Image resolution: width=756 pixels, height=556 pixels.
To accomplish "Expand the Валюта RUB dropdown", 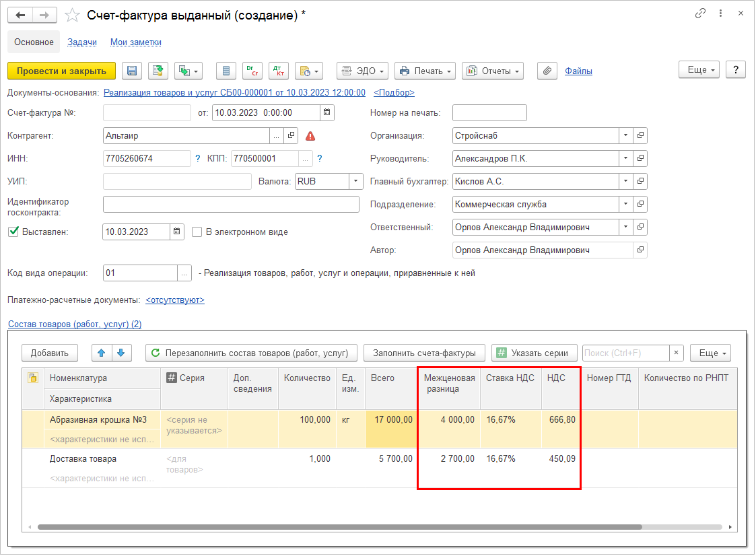I will click(356, 181).
